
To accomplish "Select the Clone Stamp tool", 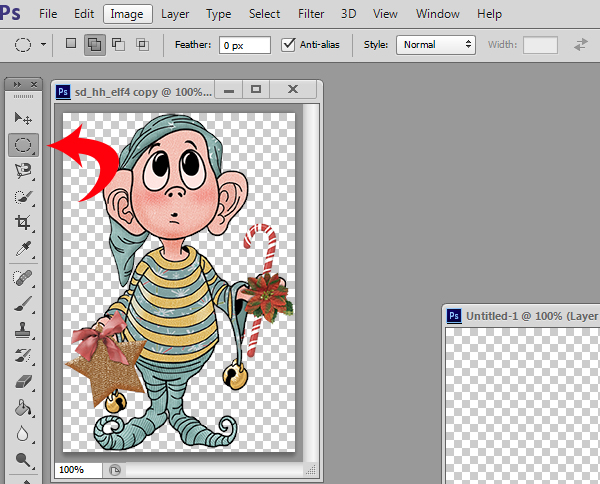I will (x=23, y=329).
